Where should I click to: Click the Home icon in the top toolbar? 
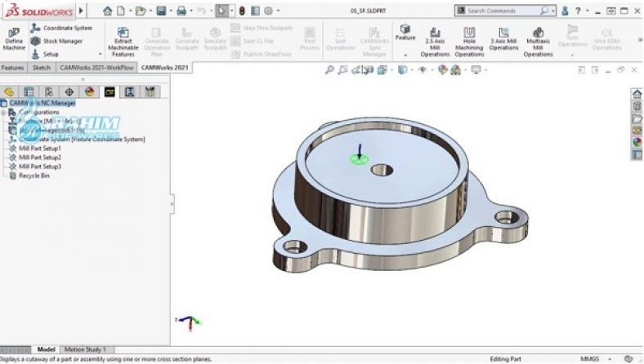click(108, 11)
